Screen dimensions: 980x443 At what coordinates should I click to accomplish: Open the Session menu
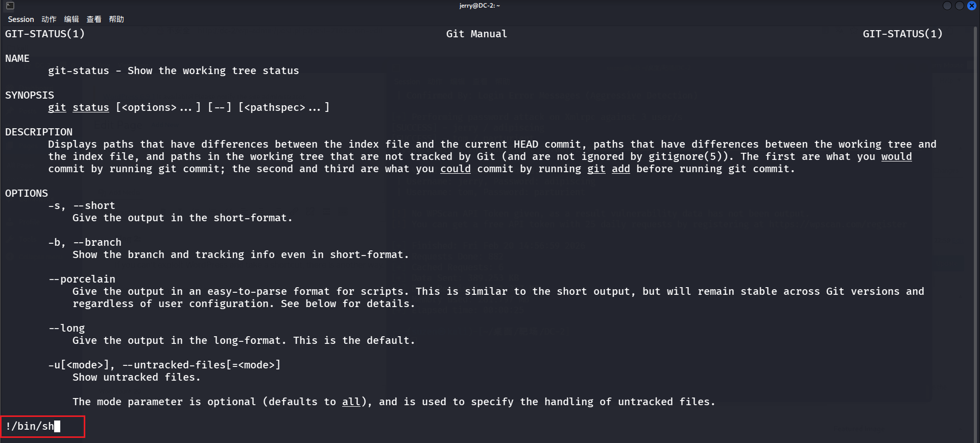(x=21, y=19)
